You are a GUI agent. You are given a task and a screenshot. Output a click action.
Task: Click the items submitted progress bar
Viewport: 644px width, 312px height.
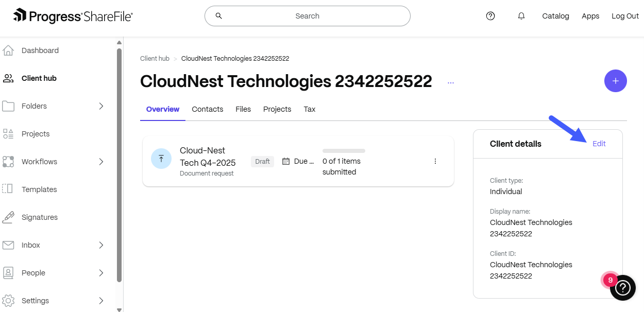pyautogui.click(x=344, y=151)
